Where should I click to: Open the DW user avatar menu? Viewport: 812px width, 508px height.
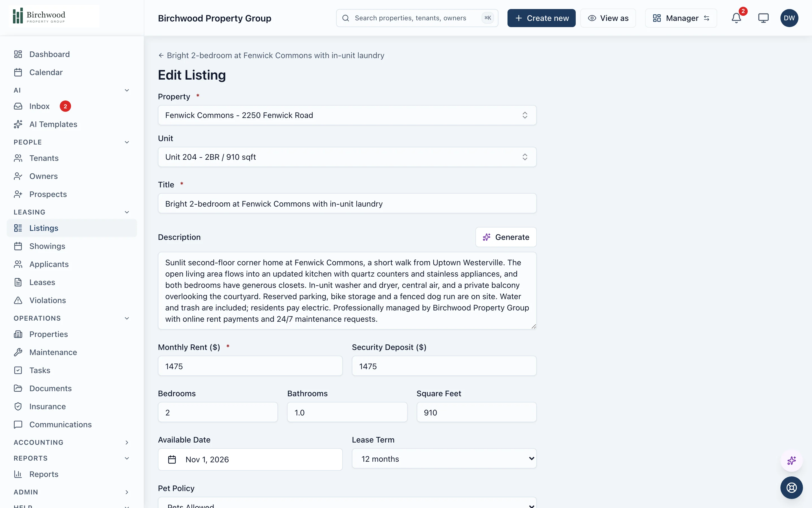[789, 18]
